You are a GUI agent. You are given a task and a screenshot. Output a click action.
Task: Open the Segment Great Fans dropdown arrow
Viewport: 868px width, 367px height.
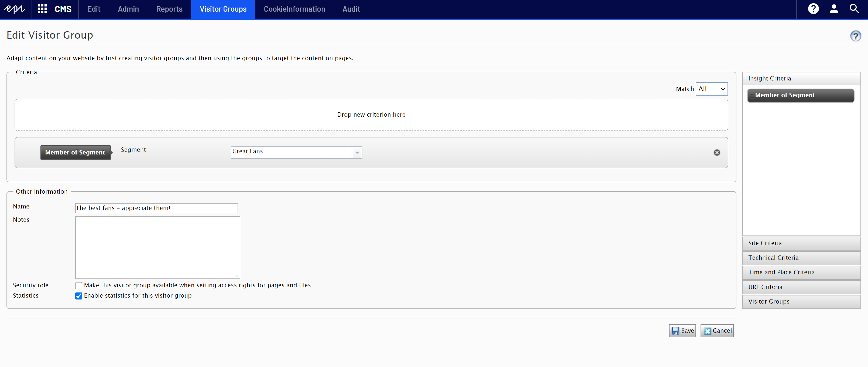pos(357,153)
